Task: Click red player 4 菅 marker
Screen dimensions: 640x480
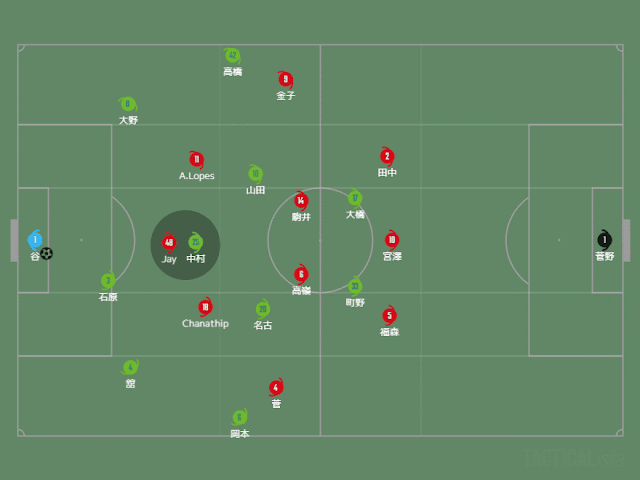Action: coord(276,387)
